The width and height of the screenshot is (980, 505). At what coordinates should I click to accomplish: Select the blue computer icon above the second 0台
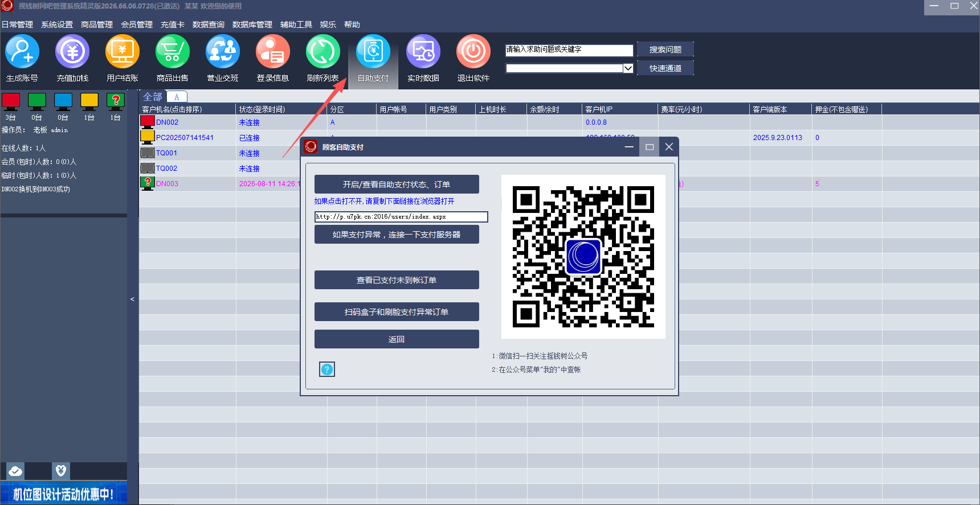point(63,102)
